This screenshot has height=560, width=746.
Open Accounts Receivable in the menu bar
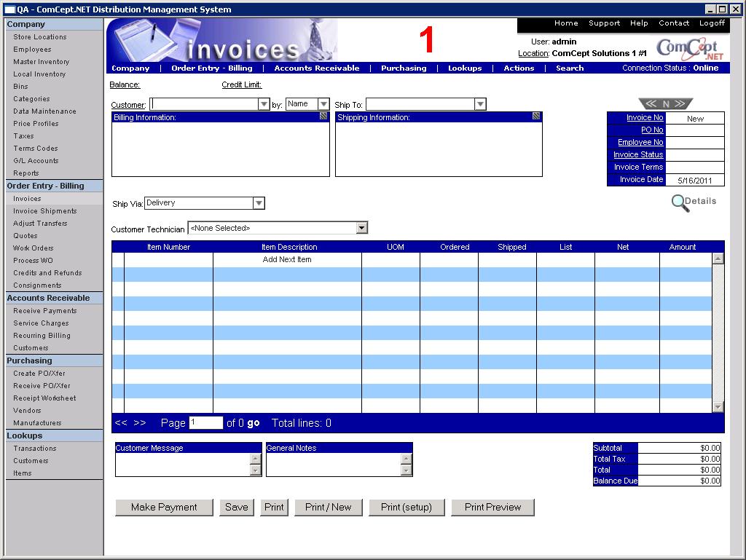point(316,68)
